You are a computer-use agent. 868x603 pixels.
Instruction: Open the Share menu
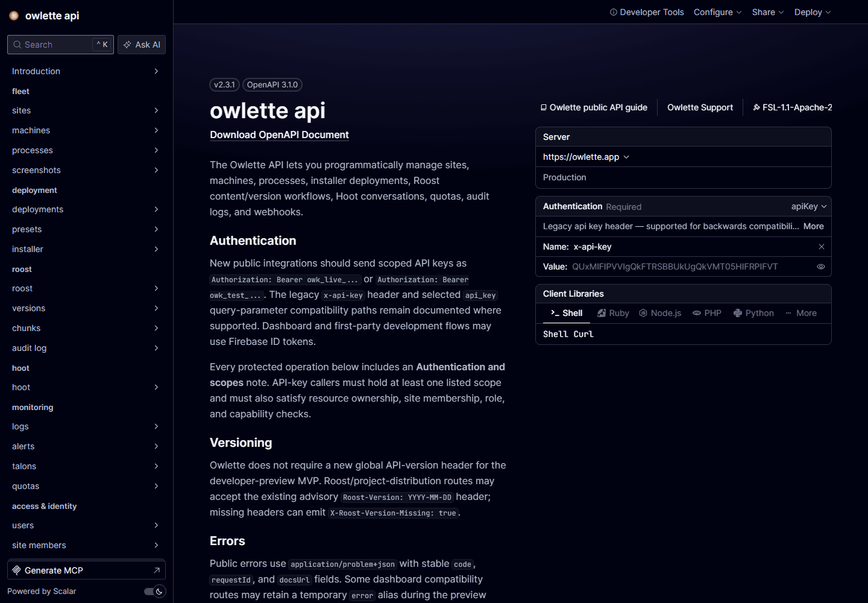coord(768,12)
